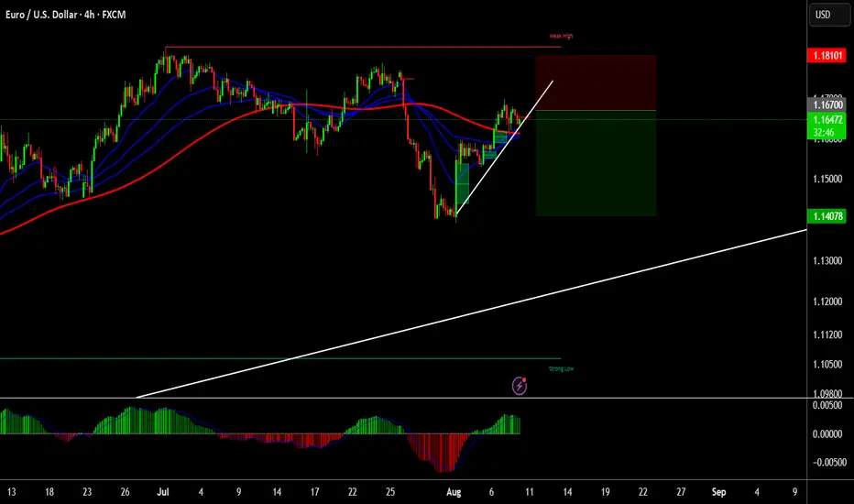Click the 1.11200 price axis label
The height and width of the screenshot is (504, 854).
827,334
